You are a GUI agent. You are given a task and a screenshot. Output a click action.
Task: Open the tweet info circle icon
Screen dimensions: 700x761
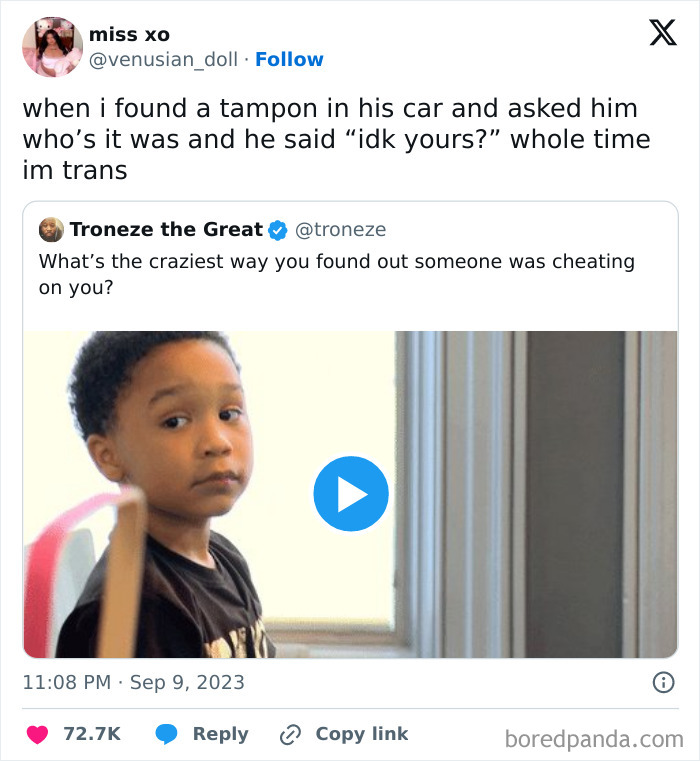(663, 682)
